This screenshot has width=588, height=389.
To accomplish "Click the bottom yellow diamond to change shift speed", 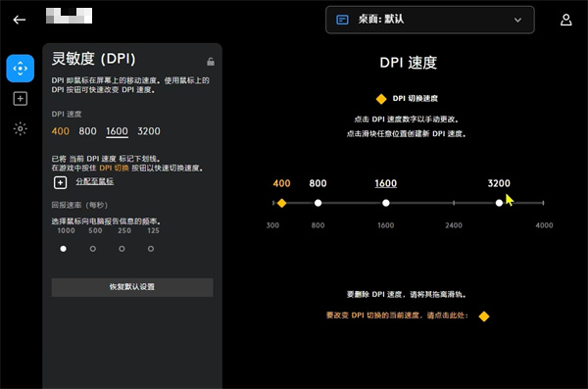I will pos(484,316).
